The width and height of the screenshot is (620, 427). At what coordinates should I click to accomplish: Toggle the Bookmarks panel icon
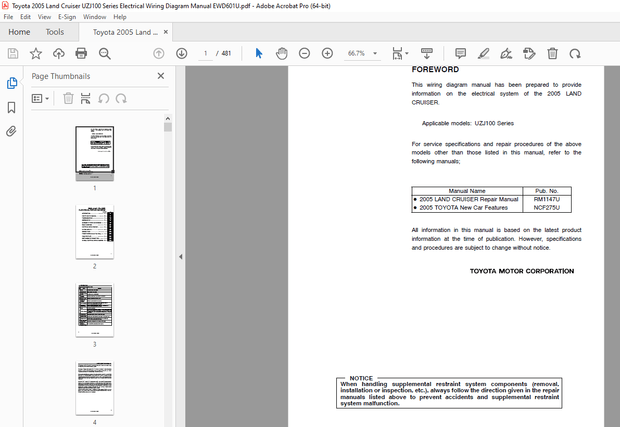click(x=12, y=107)
